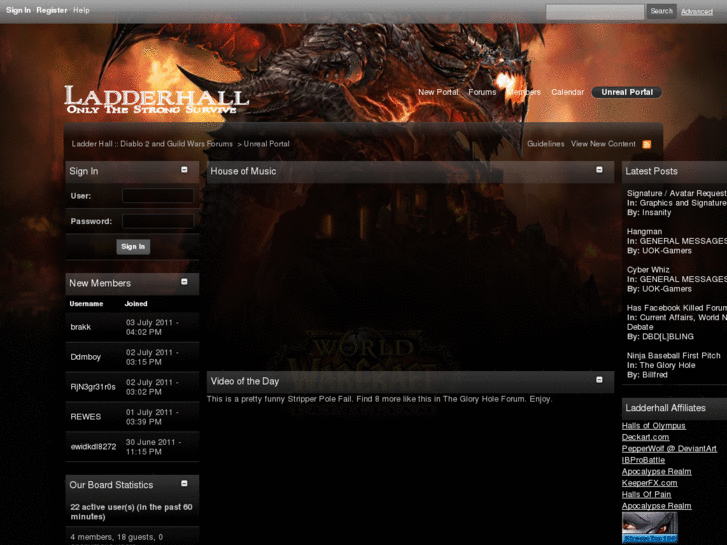
Task: Focus the User input field
Action: [158, 195]
